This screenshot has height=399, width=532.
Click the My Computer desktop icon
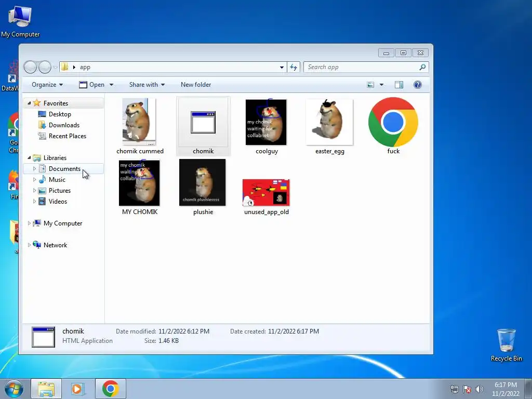point(20,22)
